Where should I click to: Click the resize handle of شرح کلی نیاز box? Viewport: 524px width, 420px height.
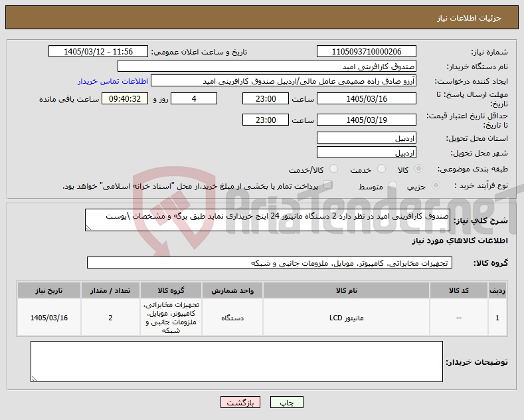click(88, 228)
